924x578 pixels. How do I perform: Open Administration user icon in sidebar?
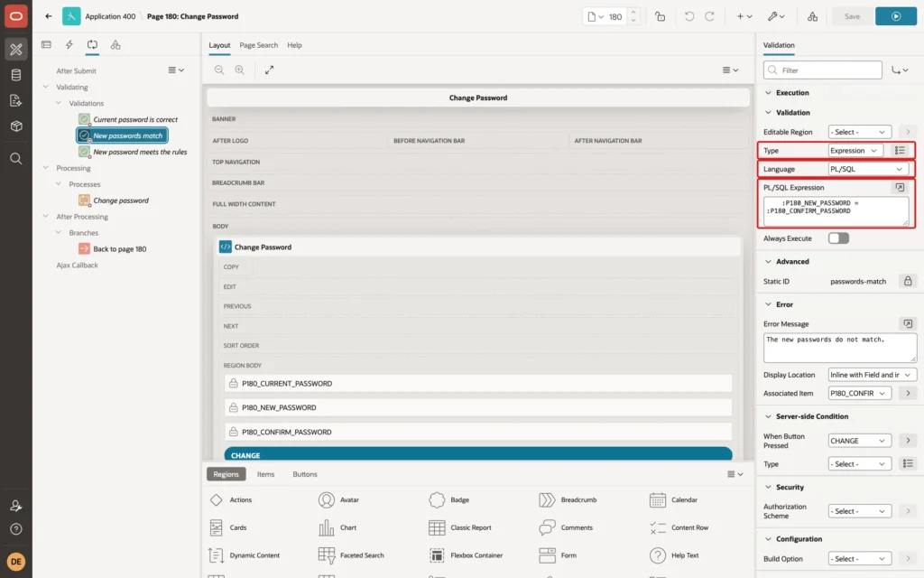tap(16, 506)
